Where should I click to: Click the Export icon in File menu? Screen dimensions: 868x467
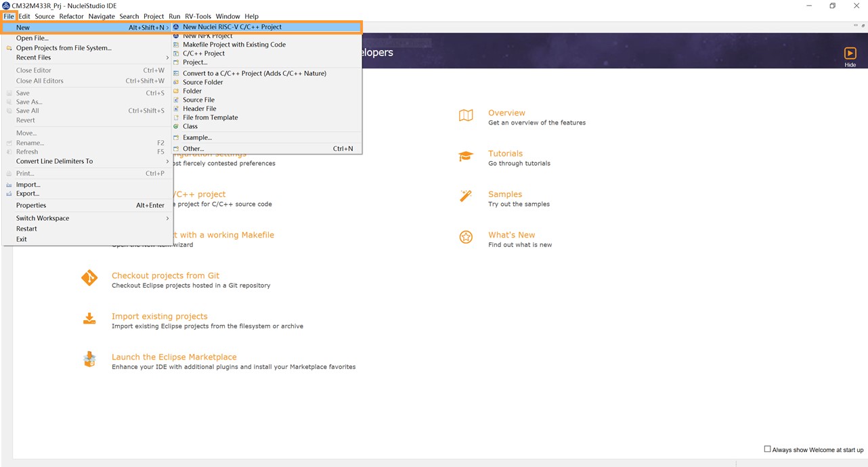click(x=9, y=194)
